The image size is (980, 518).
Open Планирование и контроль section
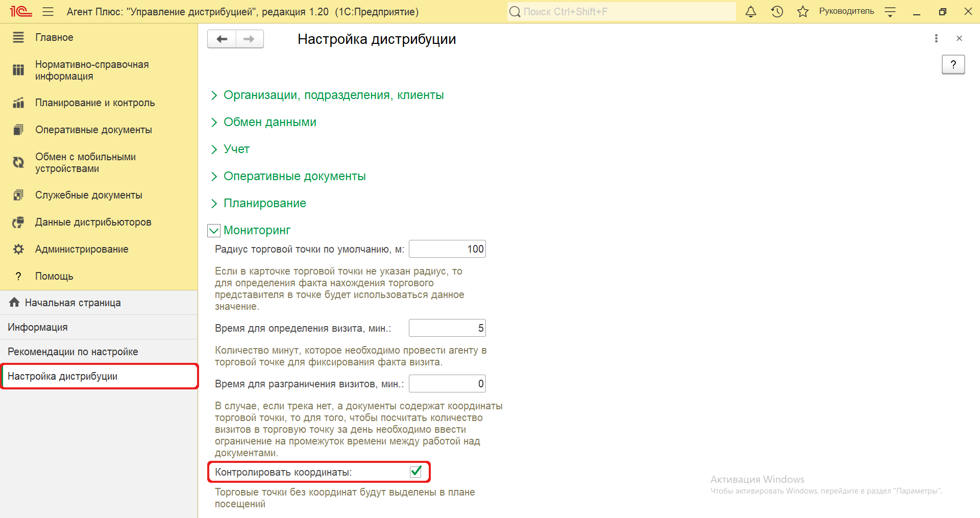click(95, 103)
